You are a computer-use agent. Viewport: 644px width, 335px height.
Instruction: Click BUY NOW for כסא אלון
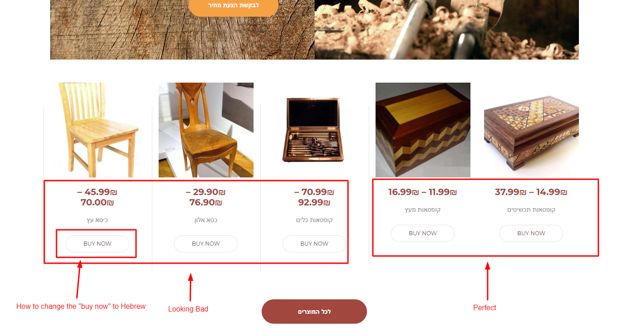[206, 244]
